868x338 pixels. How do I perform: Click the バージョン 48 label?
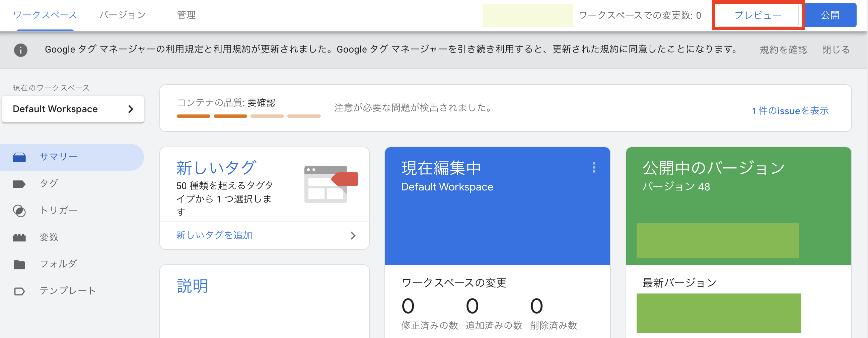676,187
